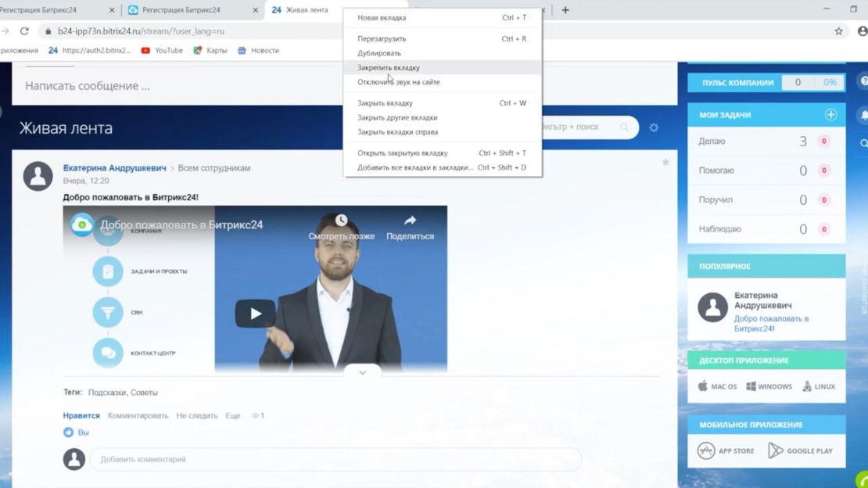The image size is (868, 488).
Task: Select Открыть закрытую вкладку
Action: tap(443, 152)
